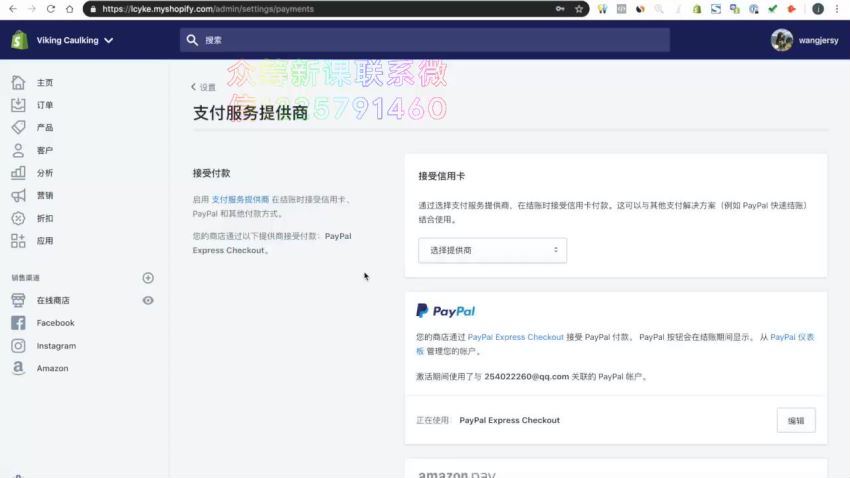Click green checkmark extension icon
This screenshot has height=478, width=850.
coord(773,9)
